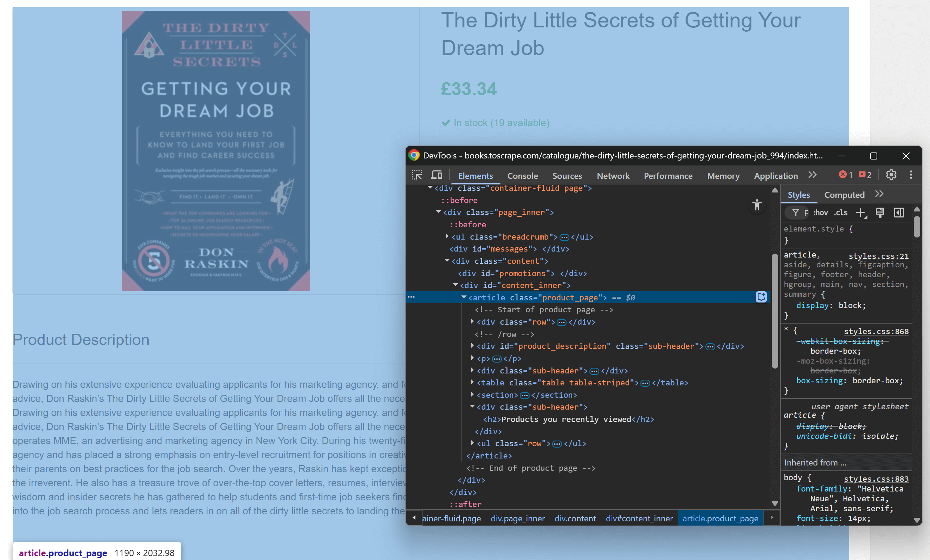The height and width of the screenshot is (560, 930).
Task: Click the issues count badge showing 2
Action: [x=865, y=175]
